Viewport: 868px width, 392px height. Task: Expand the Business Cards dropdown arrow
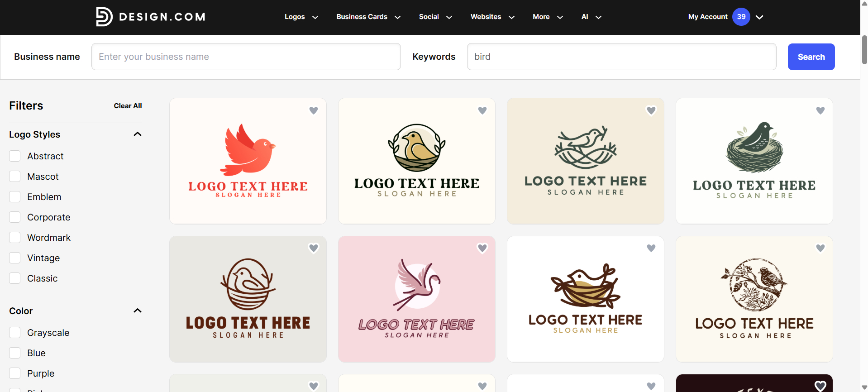(398, 17)
